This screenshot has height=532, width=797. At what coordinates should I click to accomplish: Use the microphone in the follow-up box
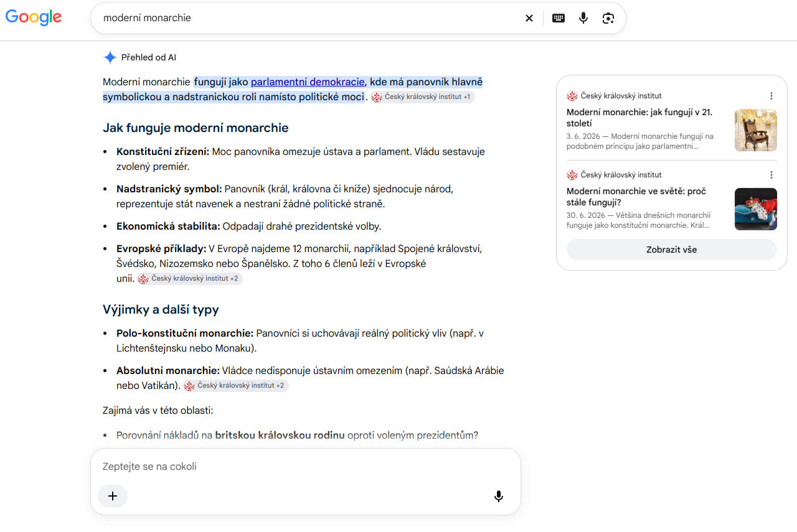click(498, 496)
